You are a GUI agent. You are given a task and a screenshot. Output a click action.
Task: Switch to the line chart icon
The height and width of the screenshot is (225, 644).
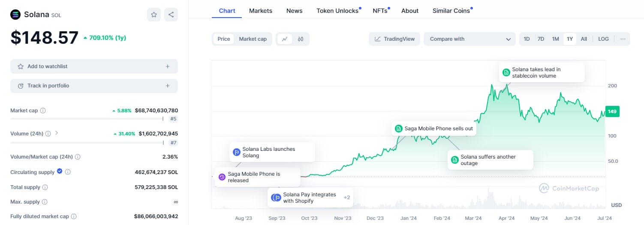click(285, 39)
